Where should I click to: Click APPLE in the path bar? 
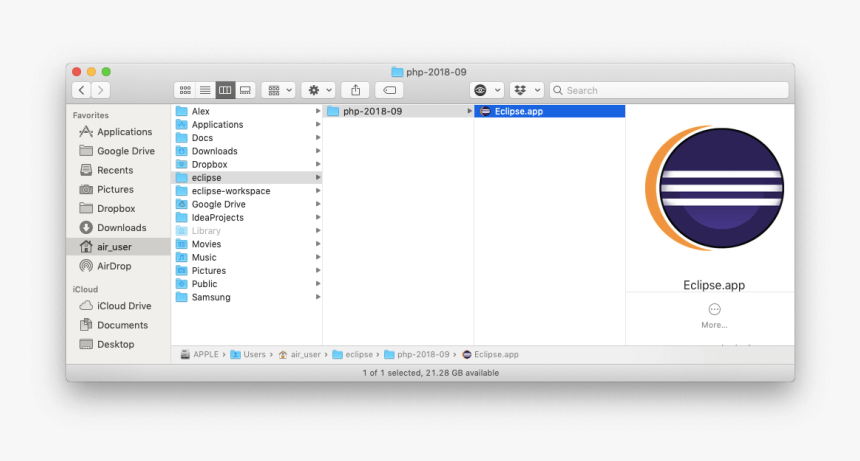tap(200, 355)
